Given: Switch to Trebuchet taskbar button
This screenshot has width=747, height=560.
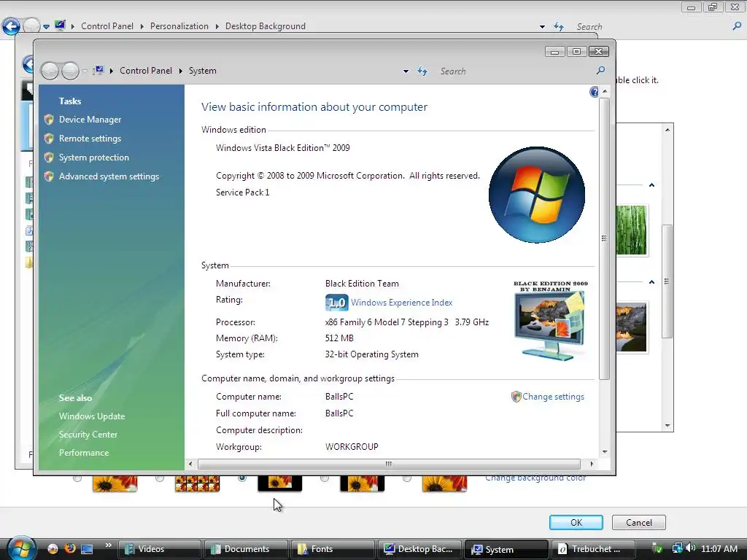Looking at the screenshot, I should click(x=592, y=549).
